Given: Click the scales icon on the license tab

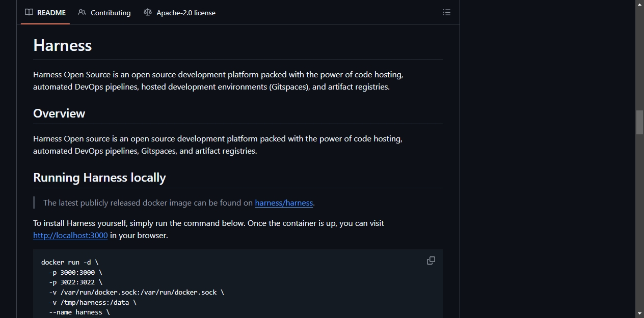Looking at the screenshot, I should click(148, 12).
